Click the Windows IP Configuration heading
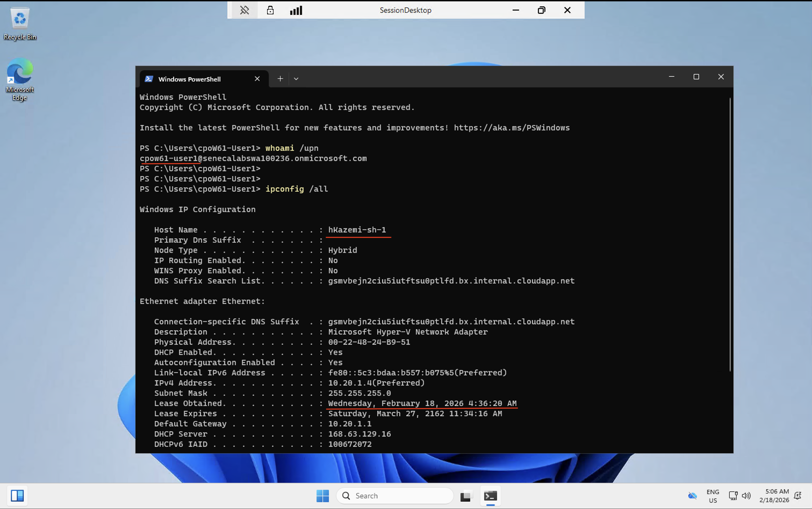Image resolution: width=812 pixels, height=509 pixels. [197, 209]
